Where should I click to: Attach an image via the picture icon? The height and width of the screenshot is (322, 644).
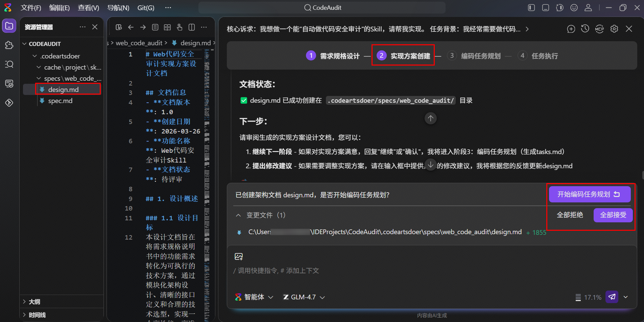tap(239, 257)
